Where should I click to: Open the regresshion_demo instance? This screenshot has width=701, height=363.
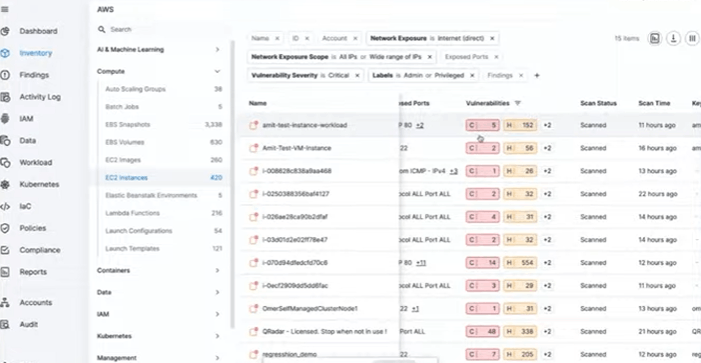290,355
